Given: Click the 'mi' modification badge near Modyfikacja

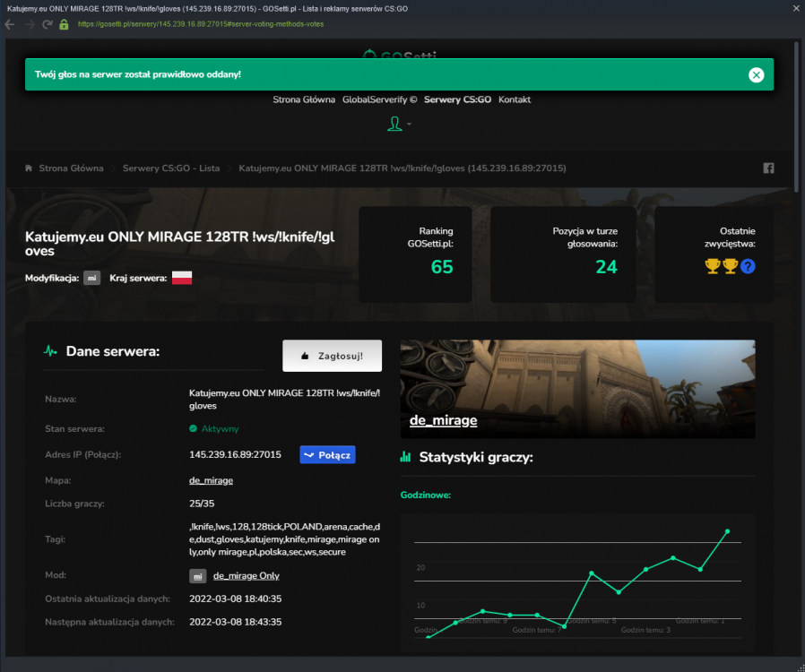Looking at the screenshot, I should tap(92, 278).
